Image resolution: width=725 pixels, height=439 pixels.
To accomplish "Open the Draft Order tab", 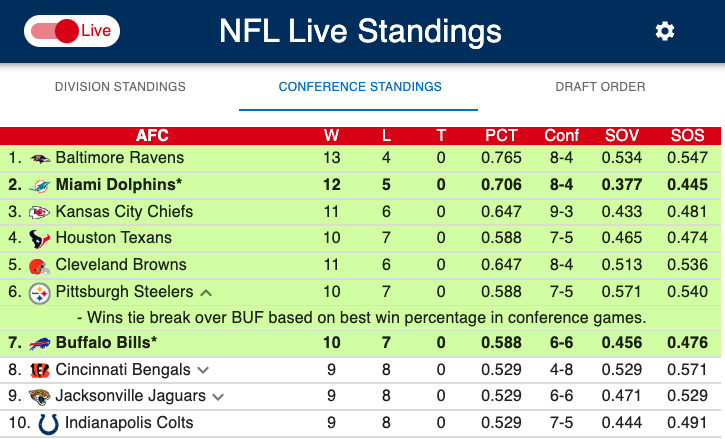I will pos(600,87).
